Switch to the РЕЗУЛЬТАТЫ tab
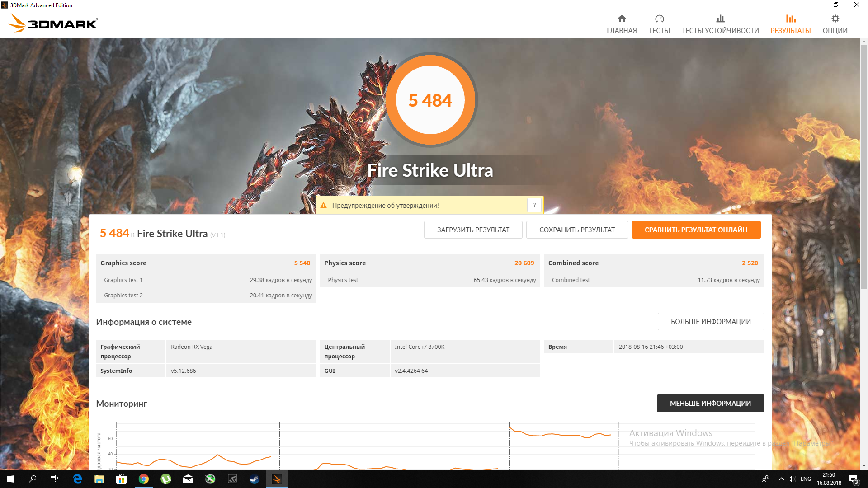868x488 pixels. point(790,24)
